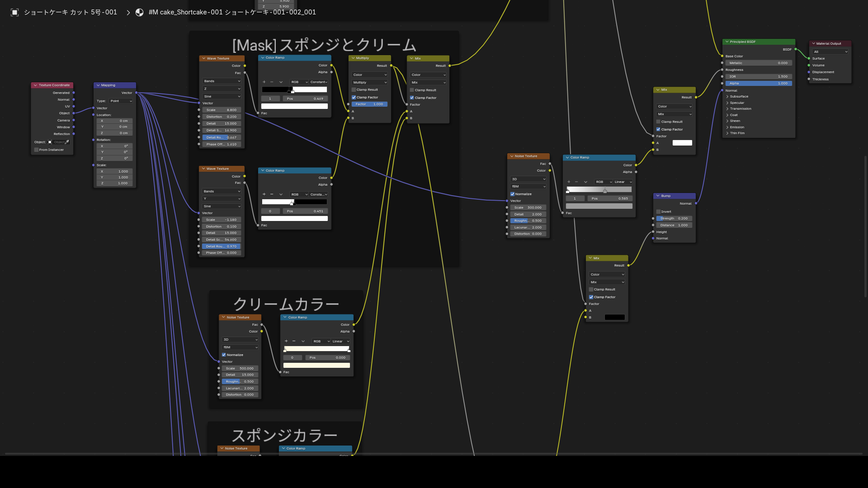Screen dimensions: 868x488
Task: Click the gray stop marker in the Color Ramp with Pos 0.585
Action: click(605, 191)
